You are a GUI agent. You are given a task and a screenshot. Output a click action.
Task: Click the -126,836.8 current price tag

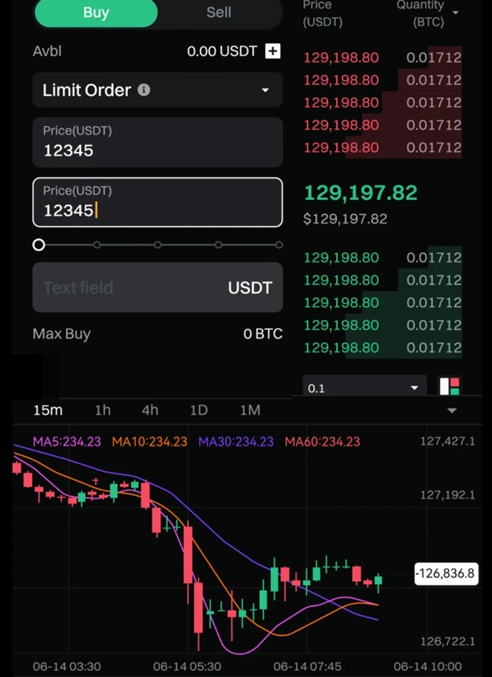pos(446,574)
